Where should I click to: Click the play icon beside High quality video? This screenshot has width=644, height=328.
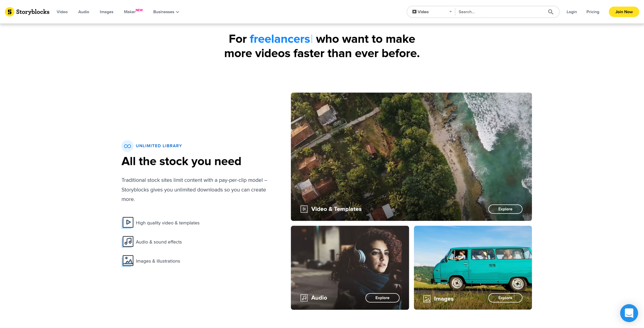128,223
